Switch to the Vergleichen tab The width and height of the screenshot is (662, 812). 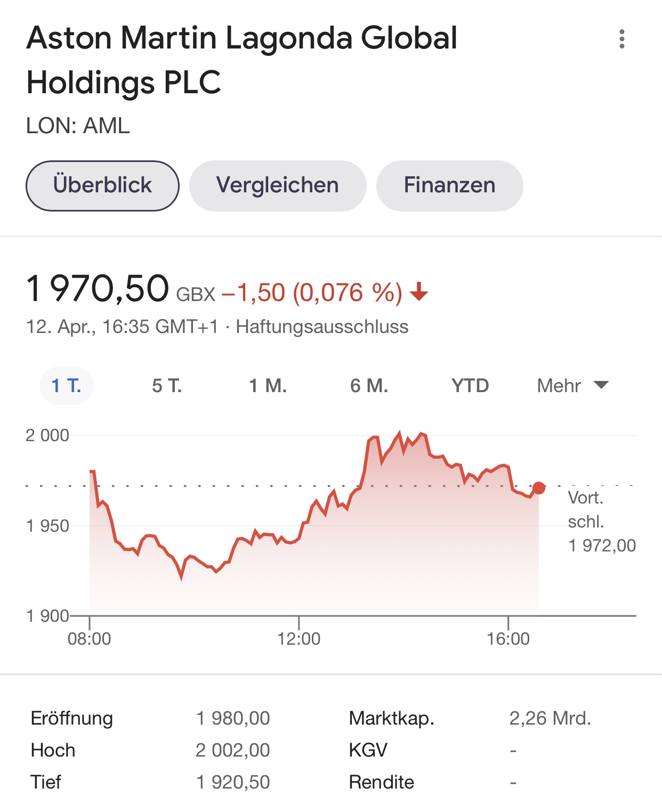click(x=278, y=185)
